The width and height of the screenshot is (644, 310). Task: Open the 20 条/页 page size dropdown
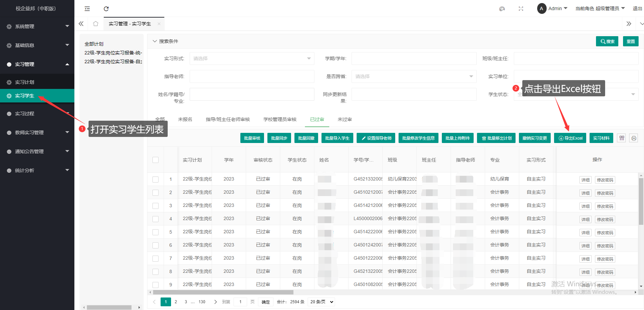[321, 302]
